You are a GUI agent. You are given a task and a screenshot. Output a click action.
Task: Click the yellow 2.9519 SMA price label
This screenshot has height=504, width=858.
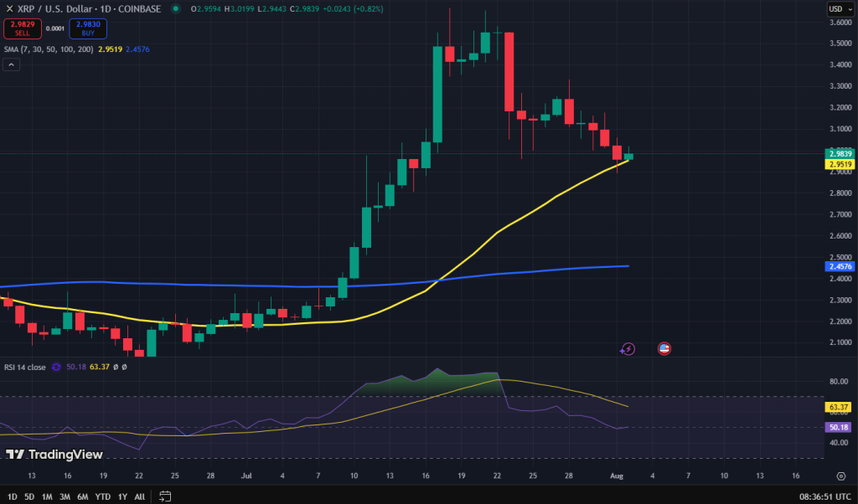(x=840, y=164)
